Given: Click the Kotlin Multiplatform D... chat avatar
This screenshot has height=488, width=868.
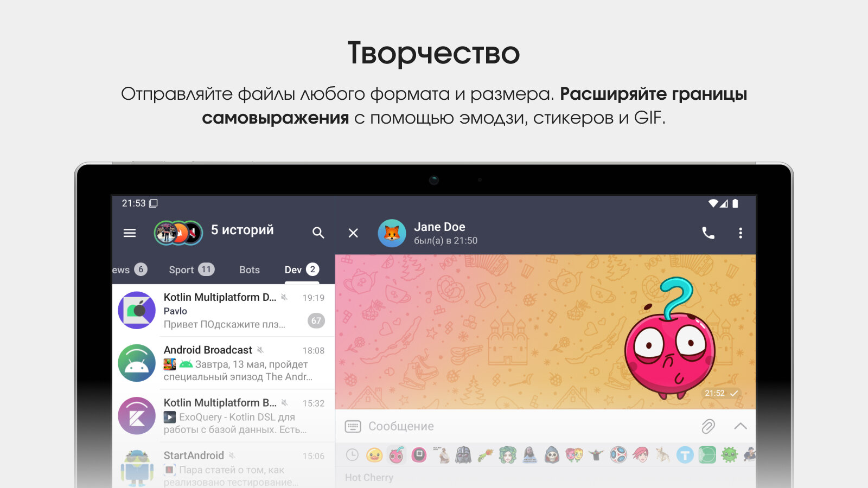Looking at the screenshot, I should coord(137,310).
